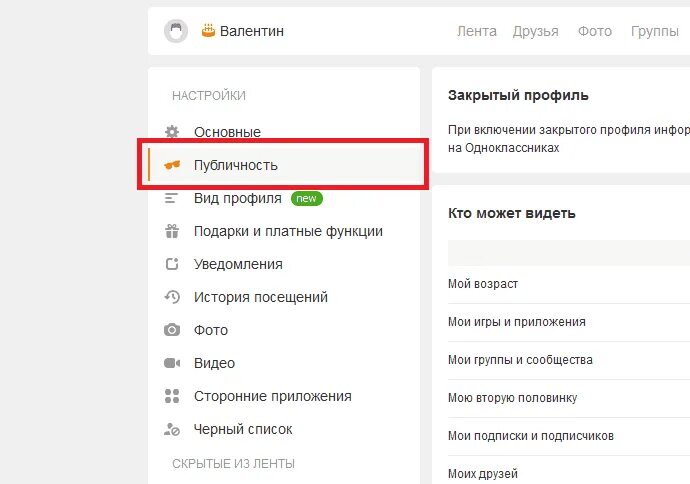Go to the Друзья tab
690x484 pixels.
point(536,31)
